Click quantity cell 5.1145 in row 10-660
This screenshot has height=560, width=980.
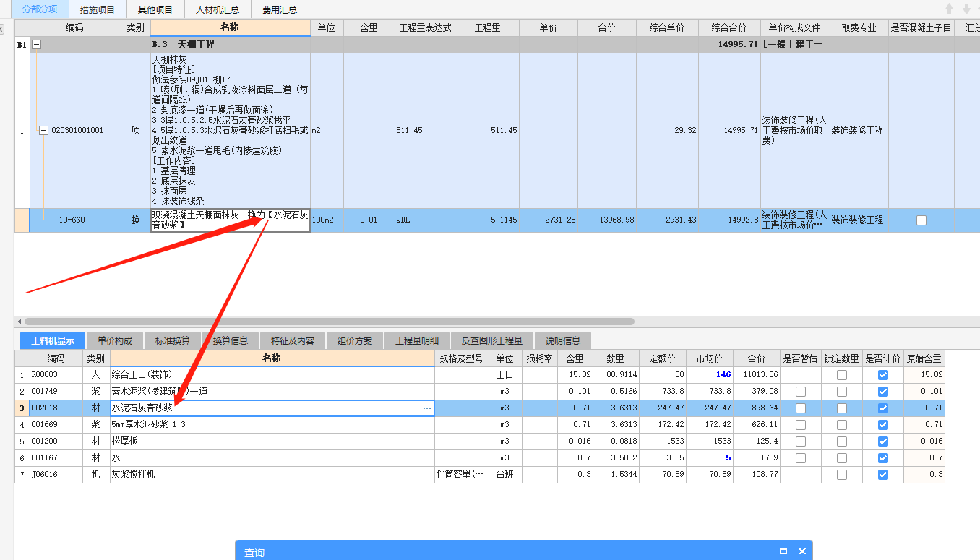point(488,220)
